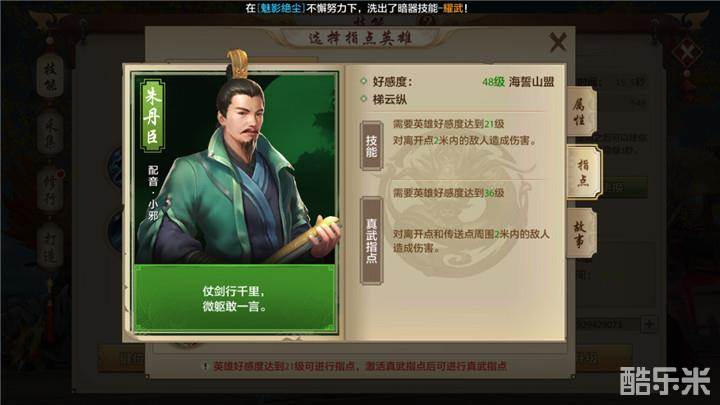Open the sidebar lantern with red dot
This screenshot has height=405, width=720.
click(50, 190)
